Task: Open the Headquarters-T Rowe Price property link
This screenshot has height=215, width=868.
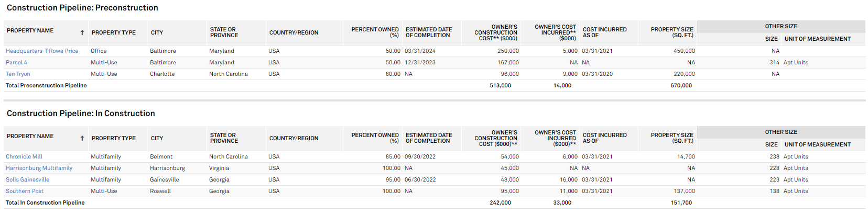Action: pyautogui.click(x=42, y=51)
